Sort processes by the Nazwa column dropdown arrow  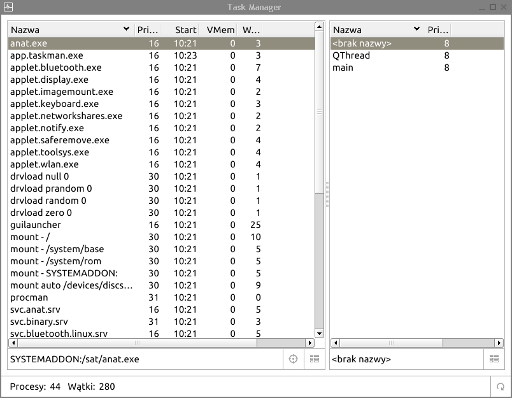point(126,29)
